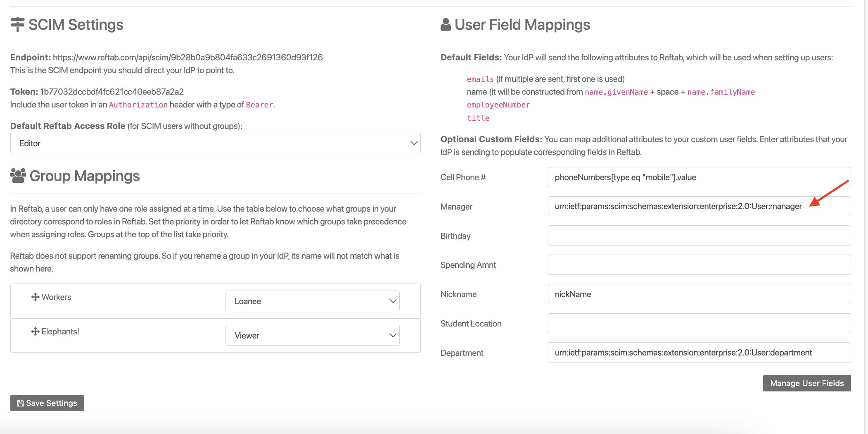Click the empty Student Location field
This screenshot has height=434, width=868.
(x=699, y=323)
